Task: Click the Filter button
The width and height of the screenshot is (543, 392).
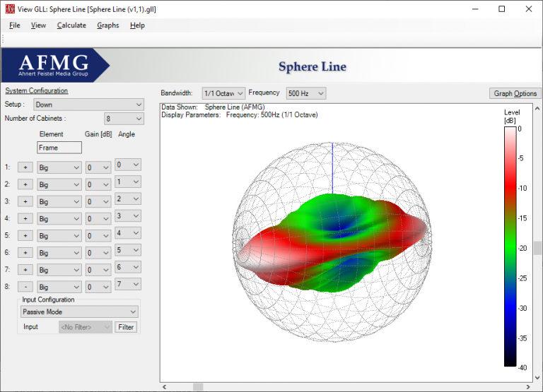Action: (126, 327)
